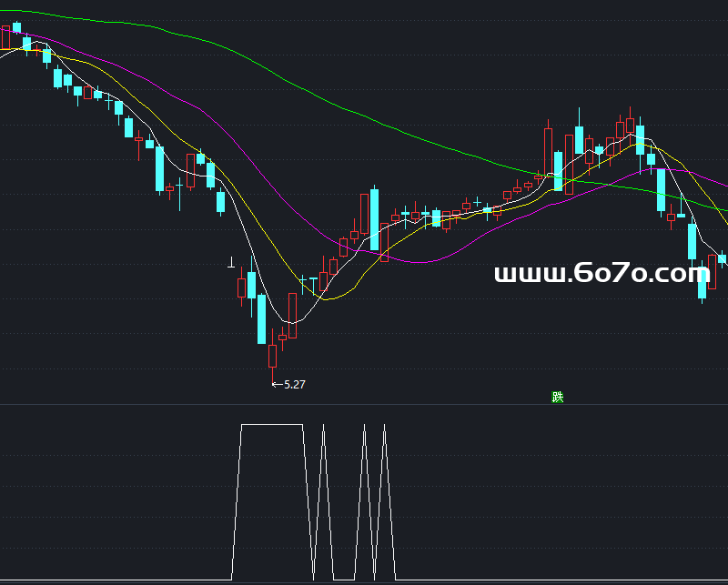This screenshot has width=728, height=585.
Task: Select the red candlestick touching the 5.27 low
Action: point(272,356)
